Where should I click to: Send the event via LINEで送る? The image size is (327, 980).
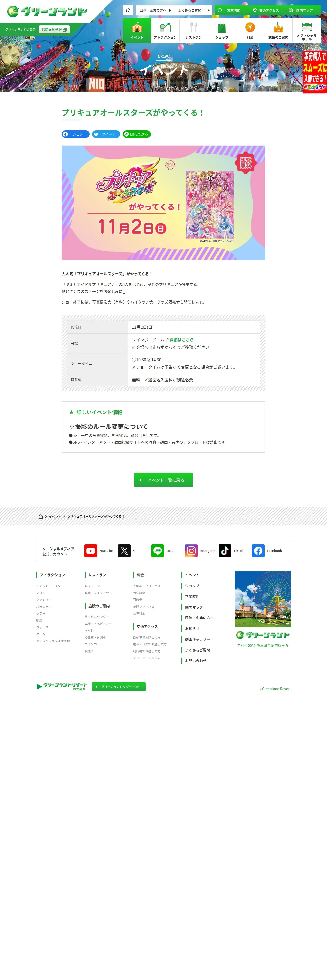[137, 134]
